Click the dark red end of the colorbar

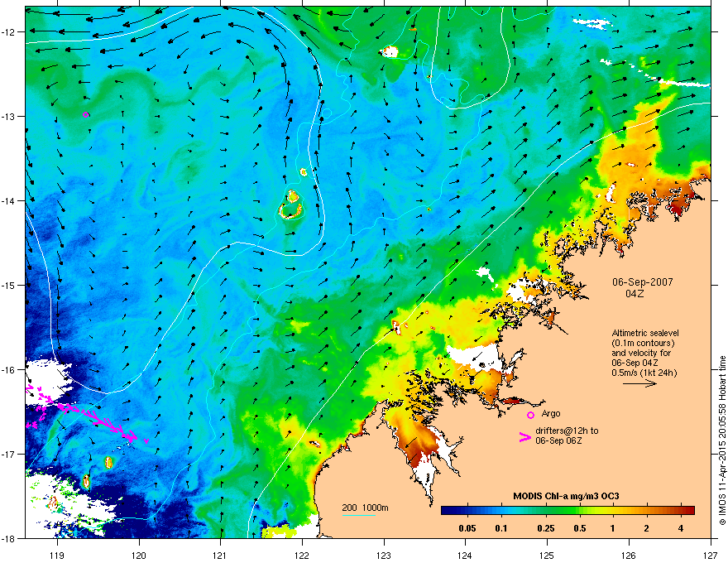pos(688,510)
